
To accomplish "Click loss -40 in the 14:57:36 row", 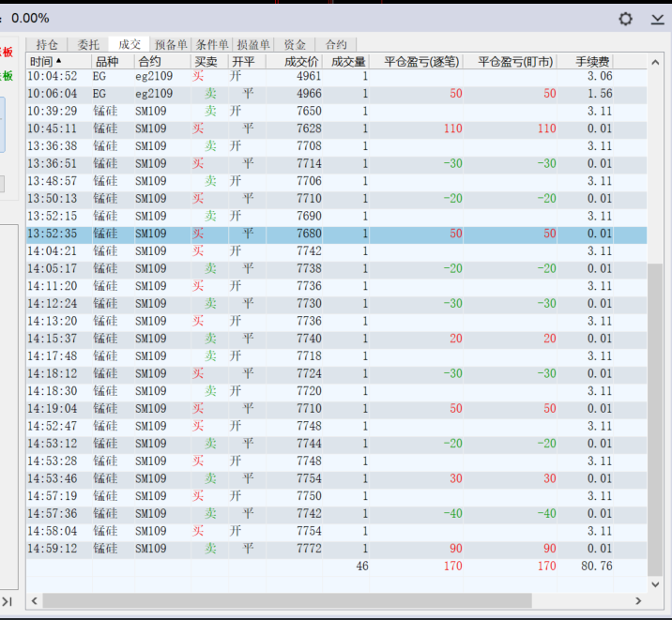I will click(x=452, y=514).
